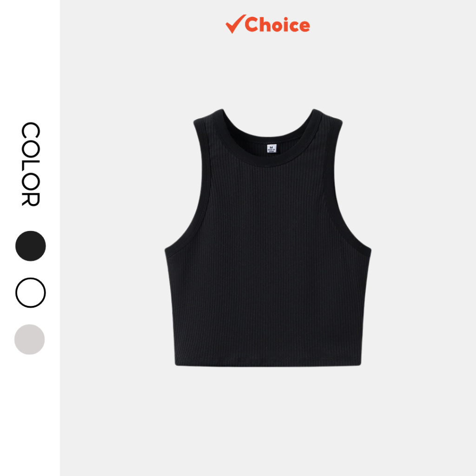Click the orange checkmark in Choice logo
Screen dimensions: 476x476
(x=235, y=24)
